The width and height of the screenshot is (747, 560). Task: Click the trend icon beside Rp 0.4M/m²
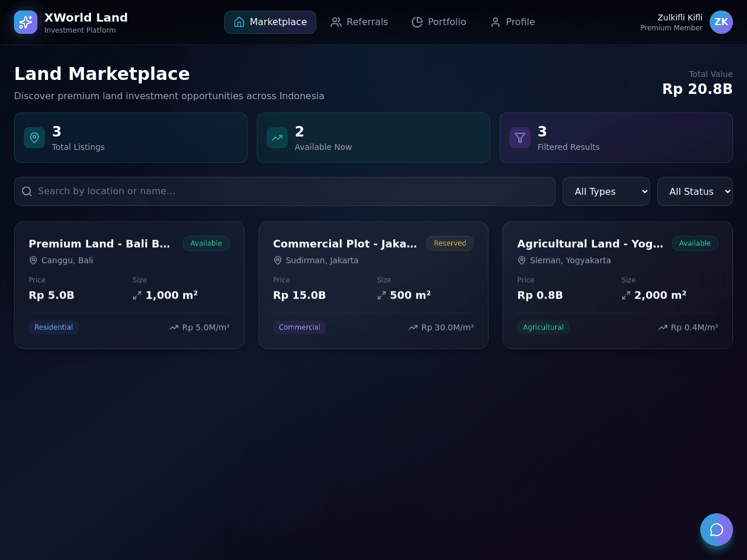point(663,328)
